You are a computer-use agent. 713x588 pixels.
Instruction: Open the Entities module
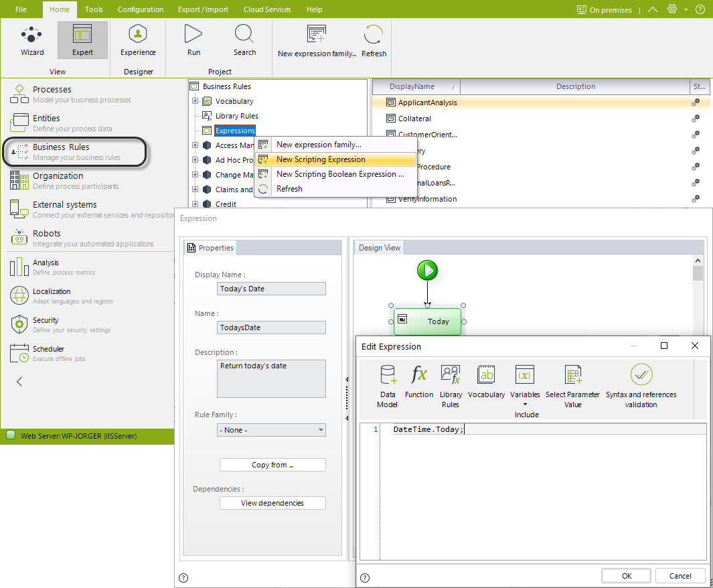62,123
